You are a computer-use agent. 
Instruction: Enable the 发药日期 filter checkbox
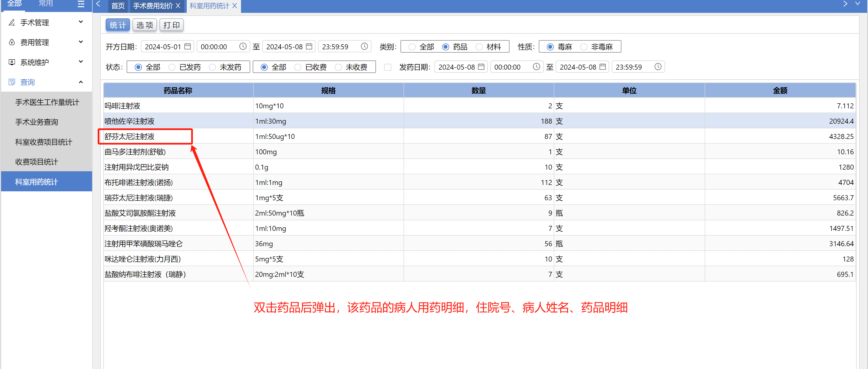pyautogui.click(x=388, y=67)
